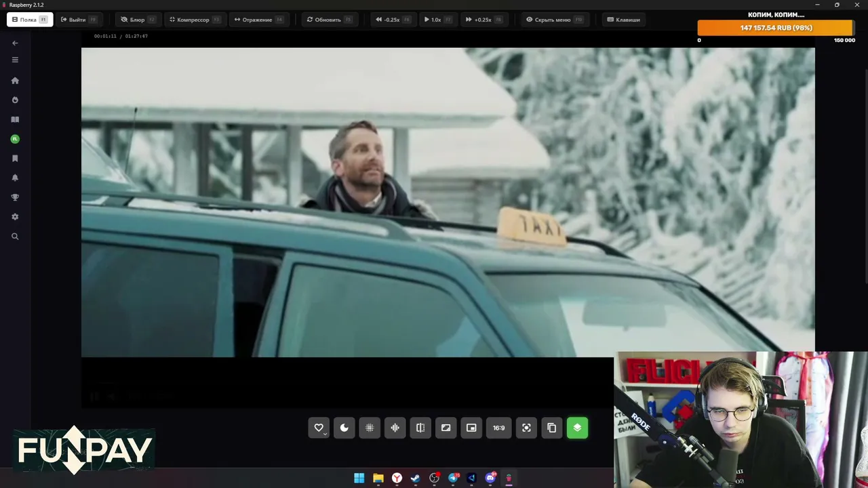Click the Обновить refresh button
Screen dimensions: 868x488
point(330,20)
